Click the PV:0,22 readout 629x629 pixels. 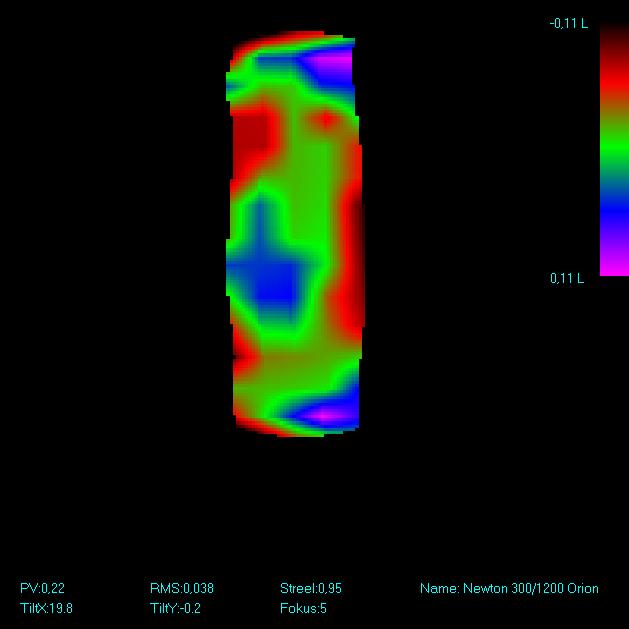coord(42,589)
